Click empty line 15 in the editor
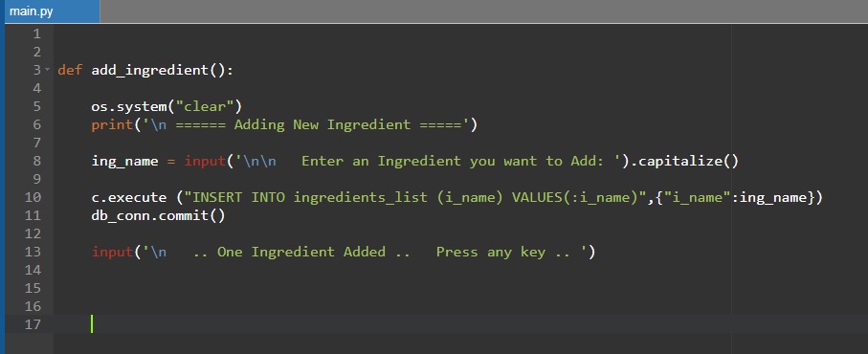 click(460, 288)
